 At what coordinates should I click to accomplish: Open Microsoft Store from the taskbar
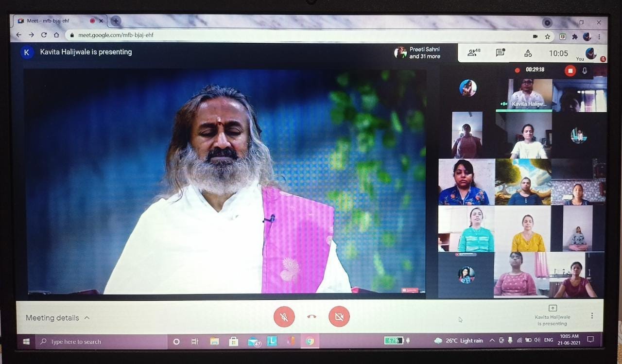(x=233, y=342)
